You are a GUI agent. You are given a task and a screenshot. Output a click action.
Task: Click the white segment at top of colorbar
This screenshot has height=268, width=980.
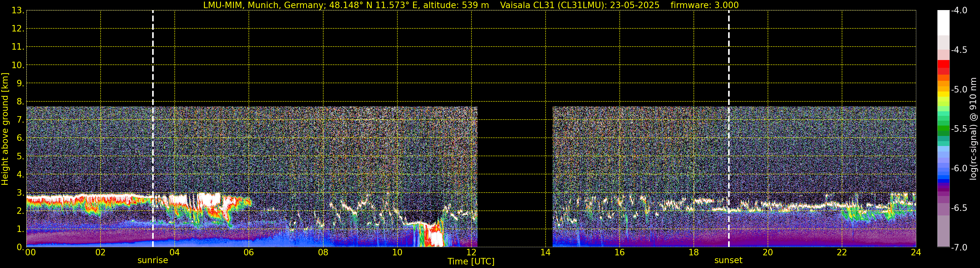[943, 23]
